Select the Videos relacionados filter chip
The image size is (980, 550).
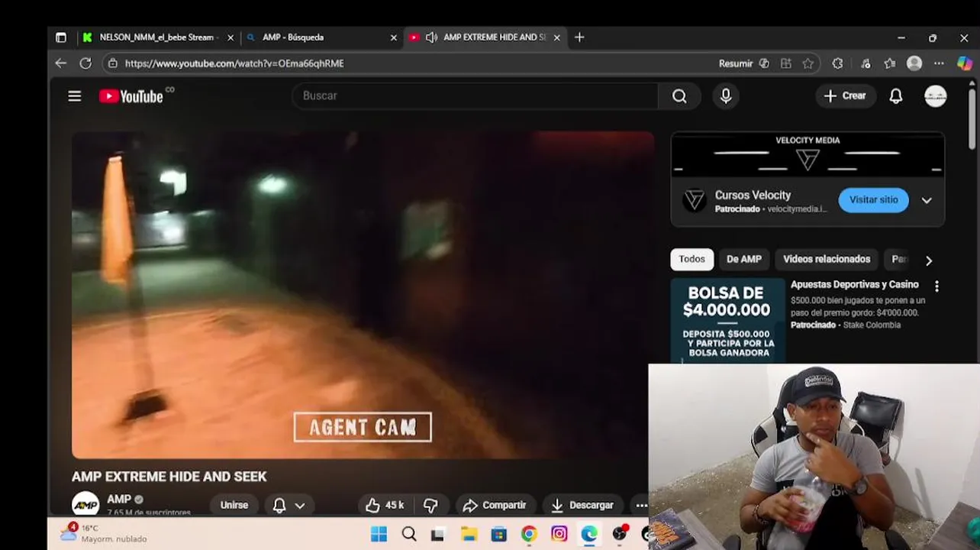tap(827, 260)
